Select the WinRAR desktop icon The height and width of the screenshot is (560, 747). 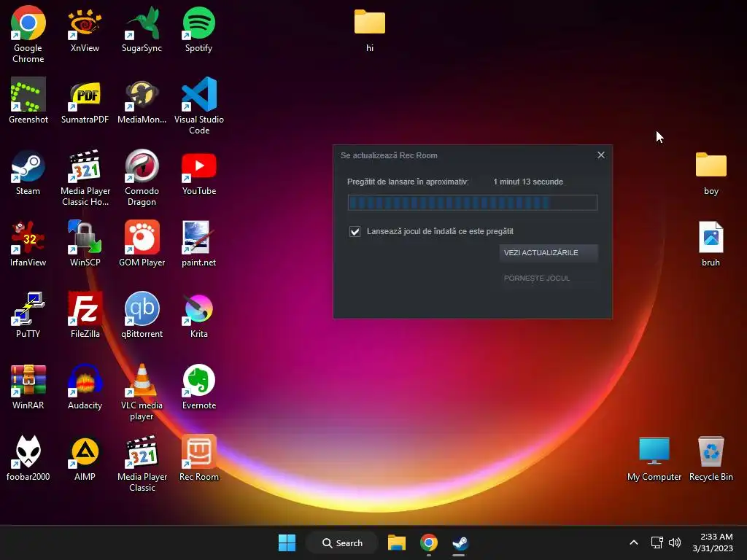tap(28, 386)
